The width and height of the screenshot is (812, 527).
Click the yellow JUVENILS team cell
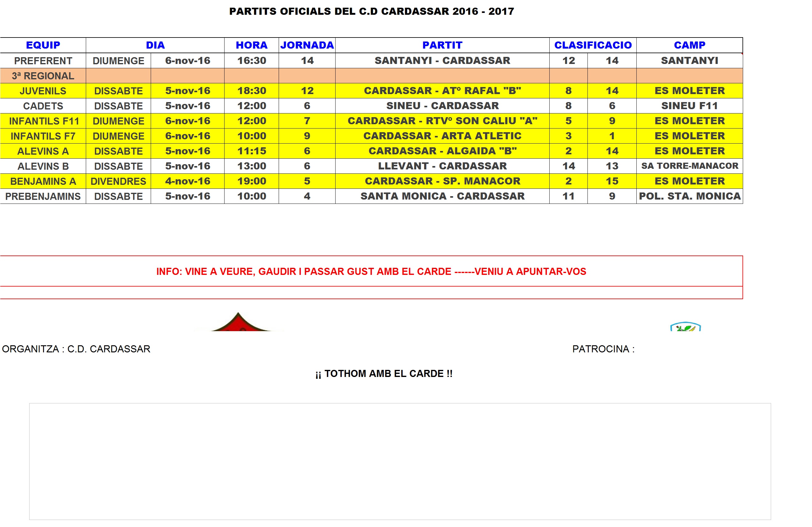[43, 91]
